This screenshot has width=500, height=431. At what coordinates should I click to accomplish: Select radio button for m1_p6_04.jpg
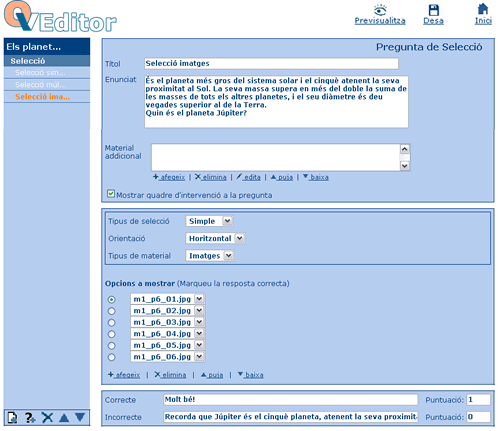(112, 334)
